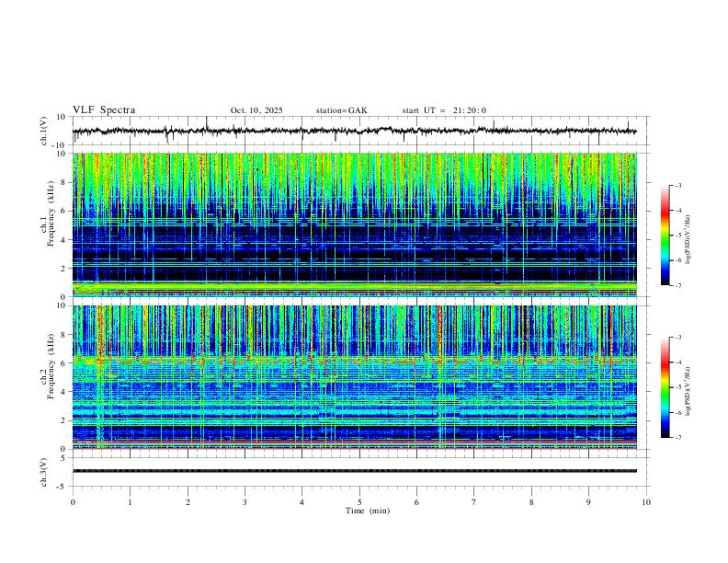This screenshot has width=728, height=563.
Task: Click the ch.1(V) axis label
Action: [44, 131]
